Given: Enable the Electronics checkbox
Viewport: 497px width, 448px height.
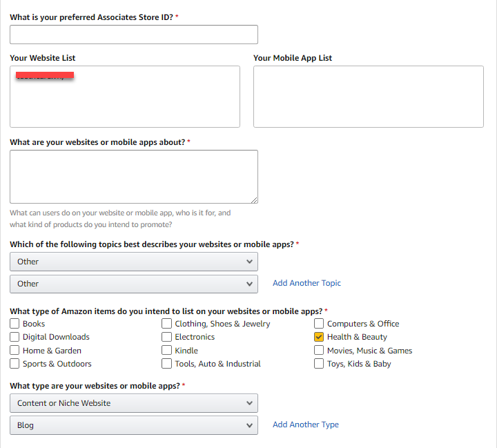Looking at the screenshot, I should click(167, 337).
